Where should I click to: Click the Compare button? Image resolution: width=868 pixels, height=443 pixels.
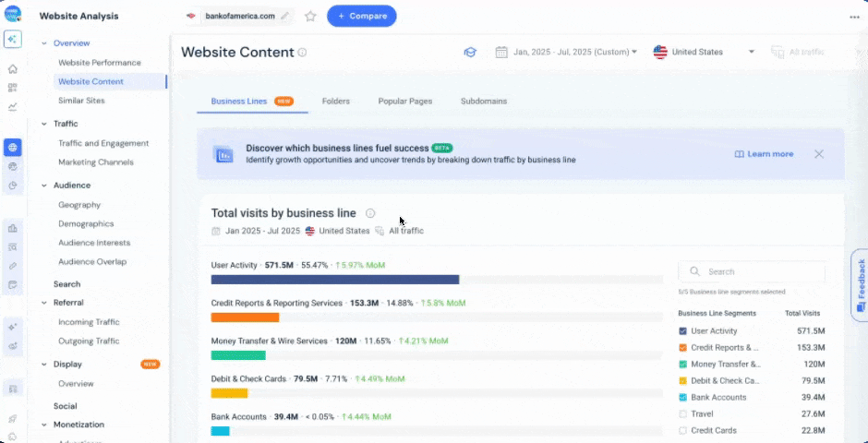pos(361,16)
